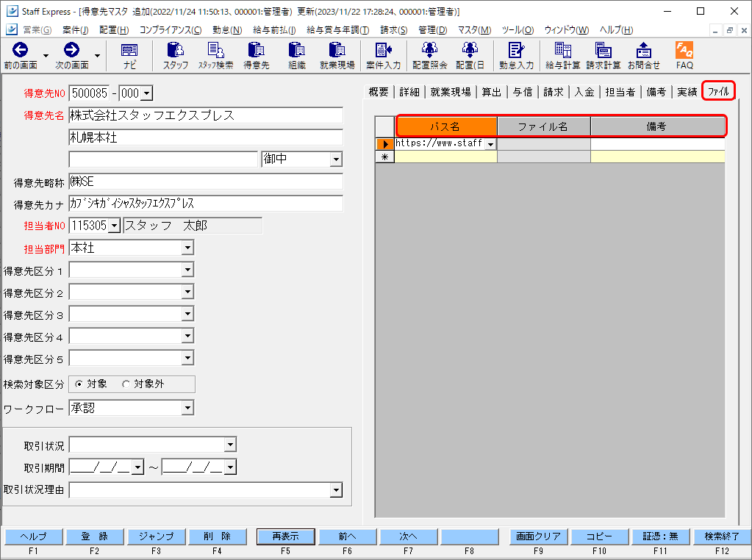Image resolution: width=752 pixels, height=560 pixels.
Task: Open the 給与計算 toolbar icon
Action: click(562, 51)
